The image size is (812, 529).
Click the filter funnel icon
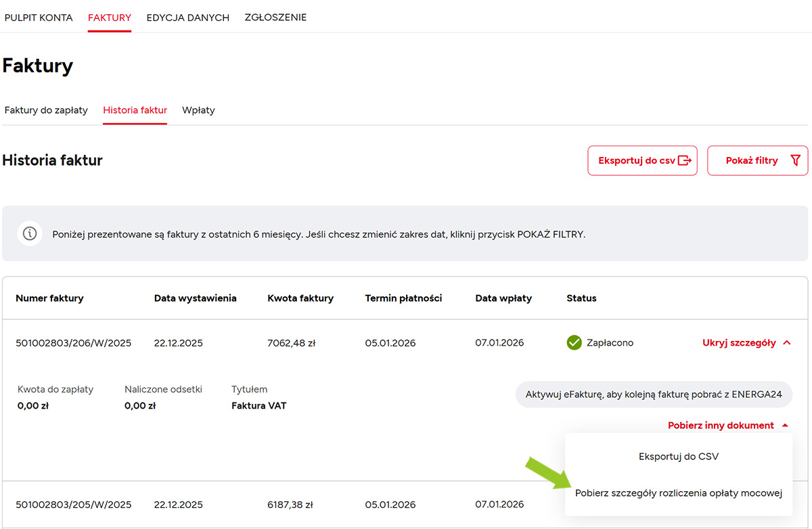click(795, 160)
